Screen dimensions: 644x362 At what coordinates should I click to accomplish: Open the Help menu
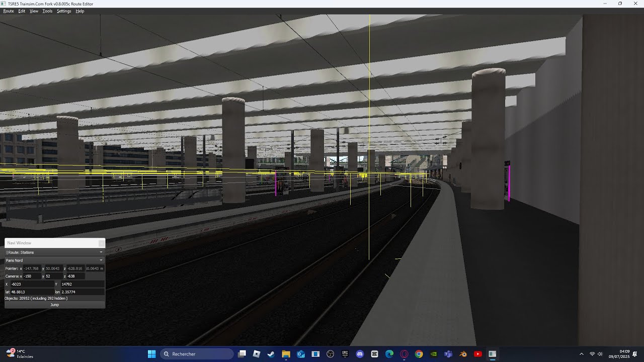click(x=79, y=11)
